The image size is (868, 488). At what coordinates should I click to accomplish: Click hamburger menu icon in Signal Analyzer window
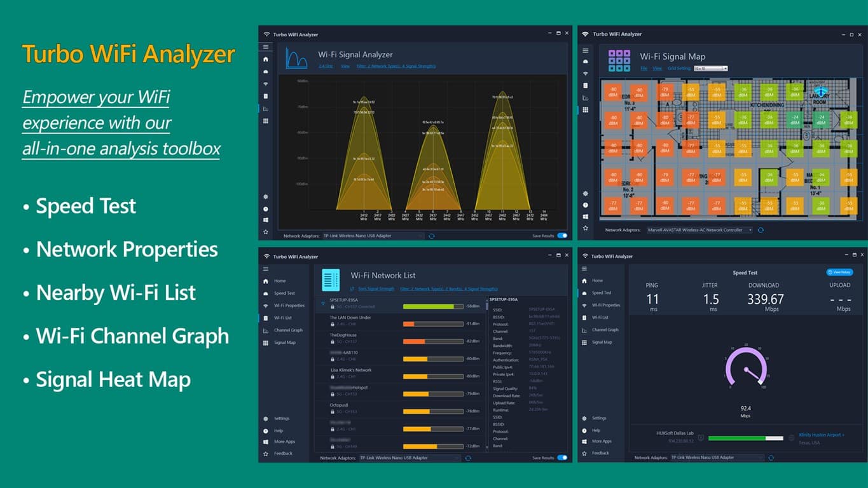266,47
